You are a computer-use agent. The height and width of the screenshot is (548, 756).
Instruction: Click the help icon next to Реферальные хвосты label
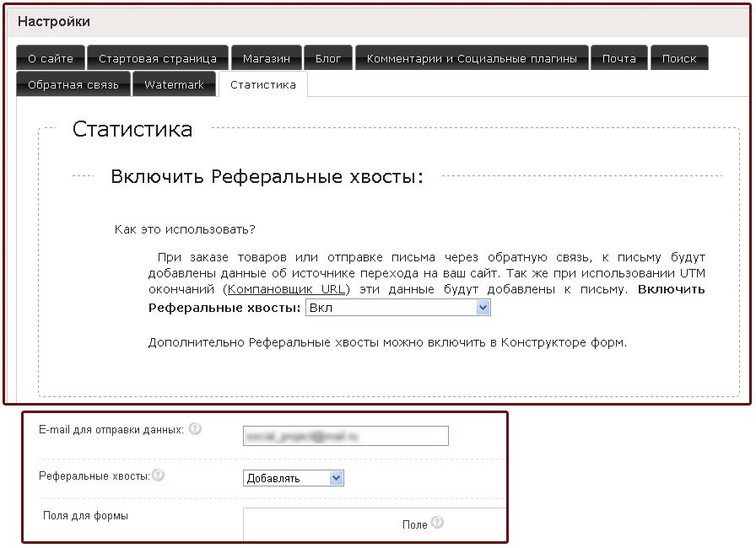click(158, 475)
